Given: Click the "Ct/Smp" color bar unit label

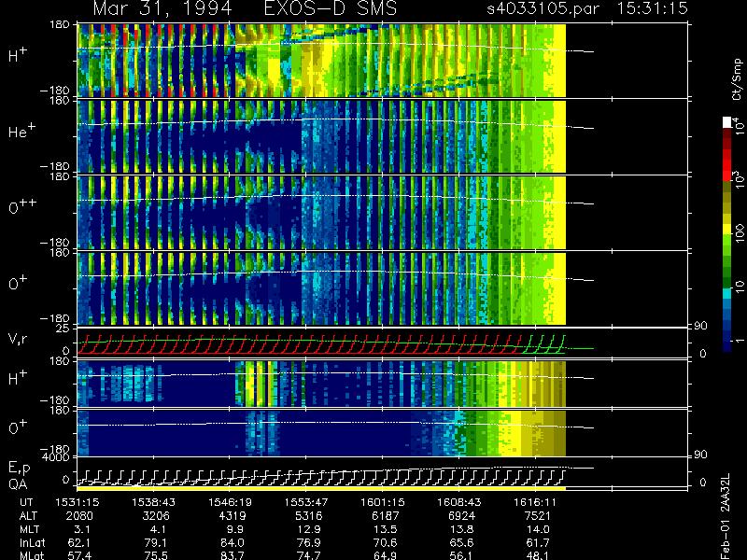Looking at the screenshot, I should pyautogui.click(x=737, y=79).
